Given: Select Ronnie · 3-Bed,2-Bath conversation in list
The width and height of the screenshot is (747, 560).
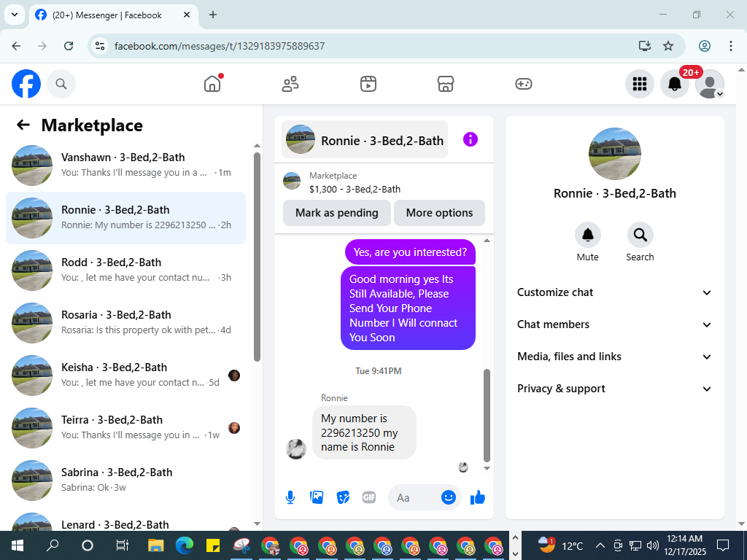Looking at the screenshot, I should point(125,218).
